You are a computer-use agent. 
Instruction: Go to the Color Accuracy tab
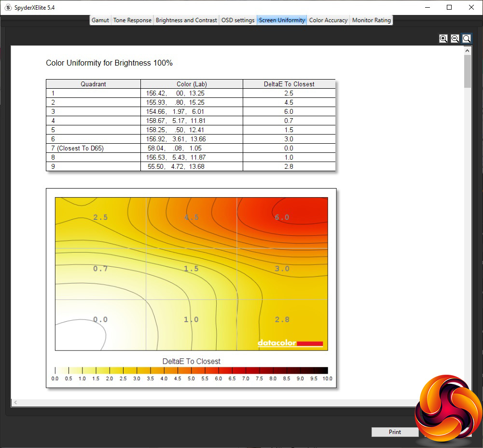329,20
